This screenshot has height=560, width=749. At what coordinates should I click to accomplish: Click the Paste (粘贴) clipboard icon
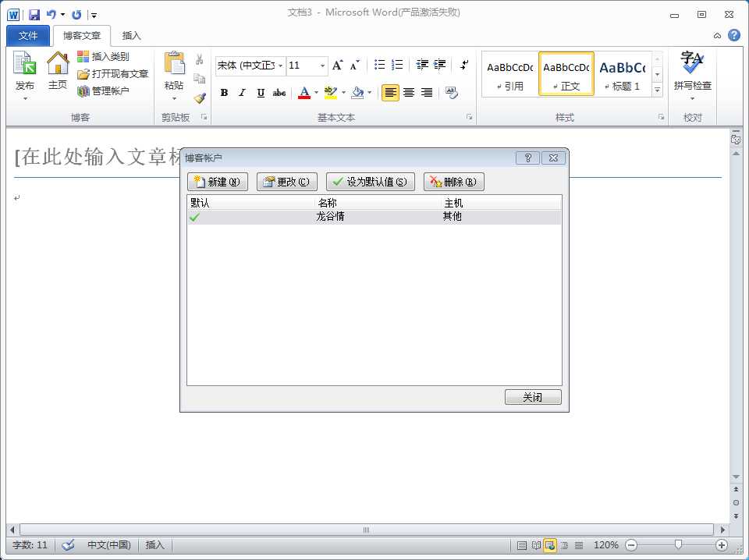tap(174, 63)
